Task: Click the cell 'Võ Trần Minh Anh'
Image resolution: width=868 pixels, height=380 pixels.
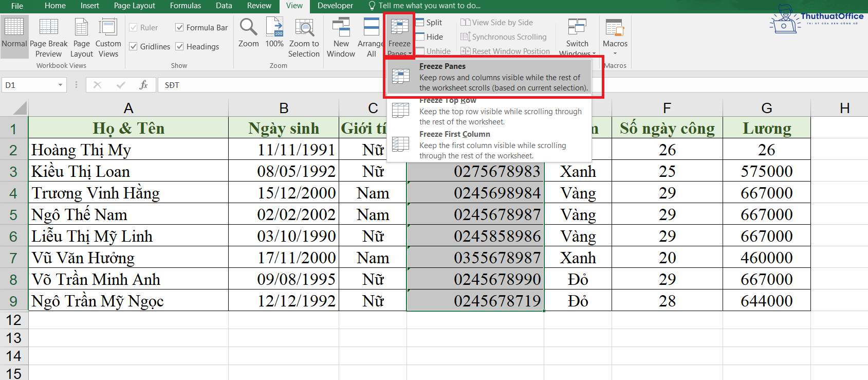Action: 128,279
